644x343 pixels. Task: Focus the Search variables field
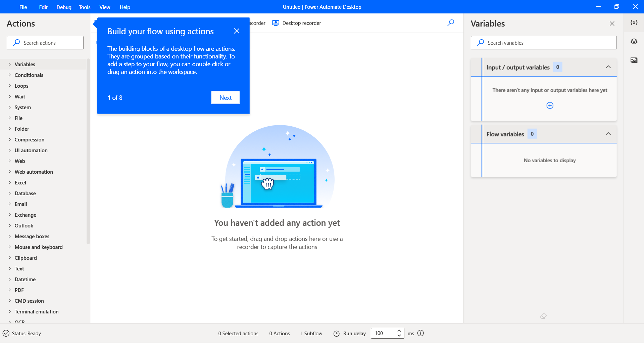point(544,43)
